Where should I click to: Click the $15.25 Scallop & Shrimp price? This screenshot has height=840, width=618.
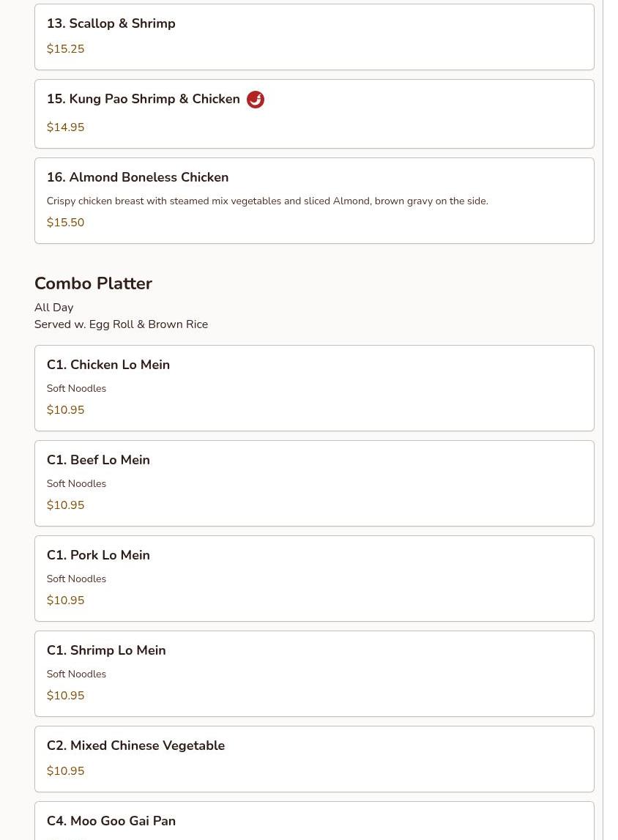[x=65, y=49]
